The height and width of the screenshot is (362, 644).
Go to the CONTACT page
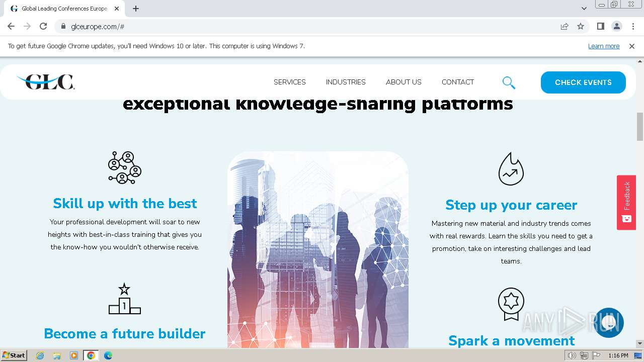[x=458, y=82]
